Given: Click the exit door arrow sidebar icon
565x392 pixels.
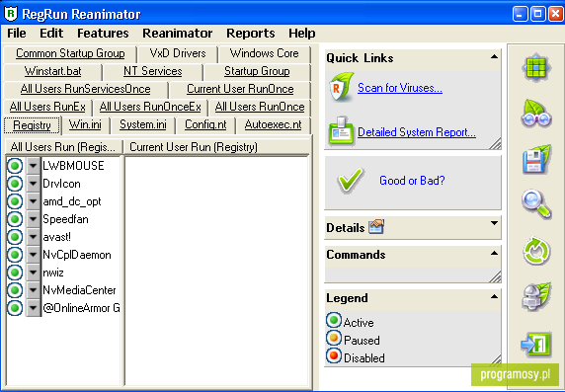Looking at the screenshot, I should pyautogui.click(x=536, y=344).
